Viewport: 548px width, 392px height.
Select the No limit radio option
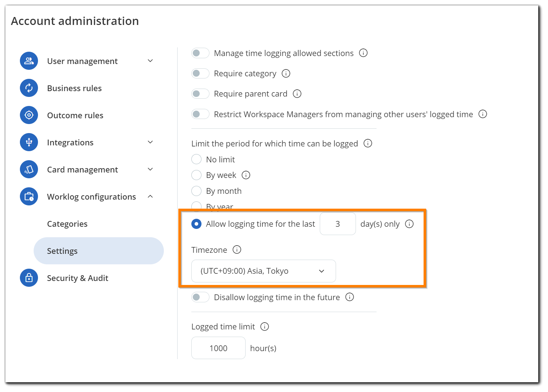pos(196,159)
